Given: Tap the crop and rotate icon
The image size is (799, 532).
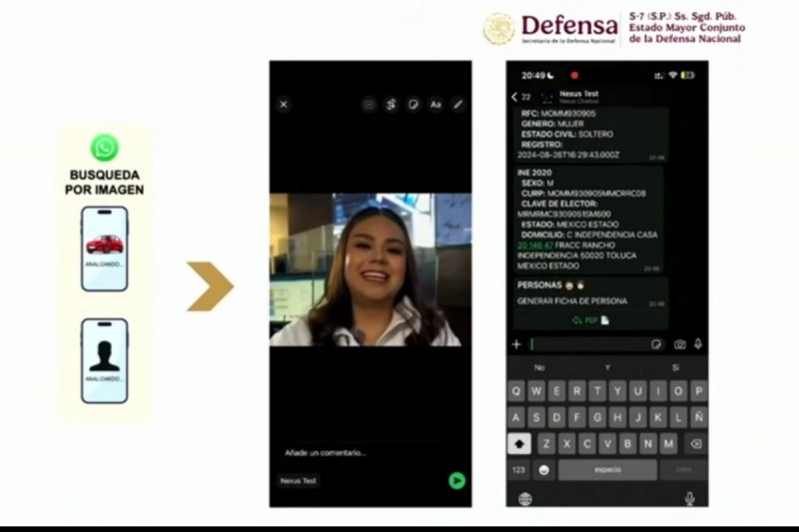Looking at the screenshot, I should [392, 104].
